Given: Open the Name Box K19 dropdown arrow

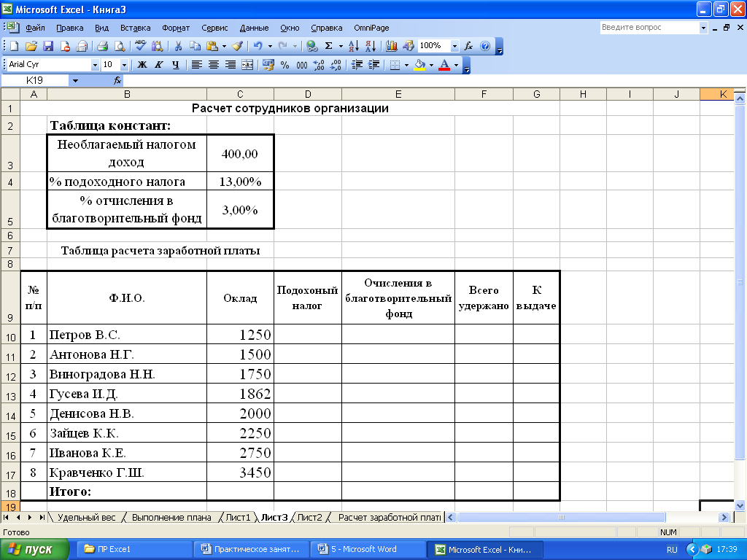Looking at the screenshot, I should click(x=75, y=80).
